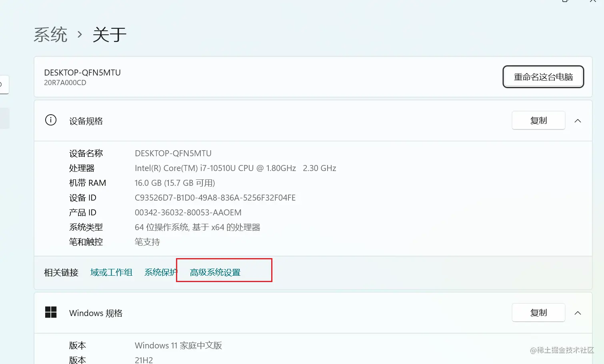Click the 产品 ID label
This screenshot has width=604, height=364.
83,213
